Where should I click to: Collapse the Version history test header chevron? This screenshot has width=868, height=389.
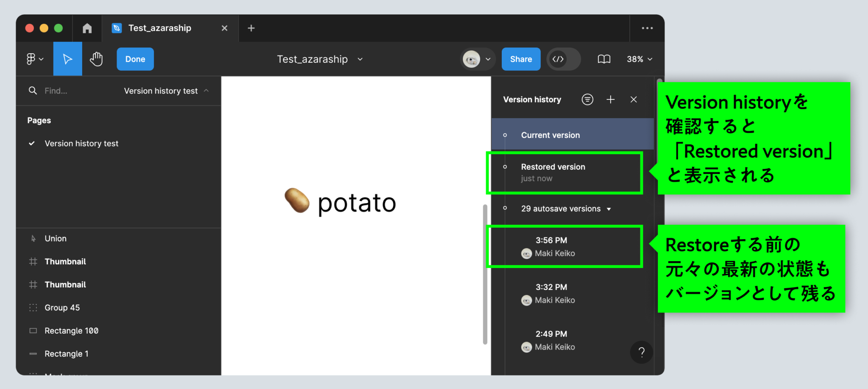pos(206,91)
